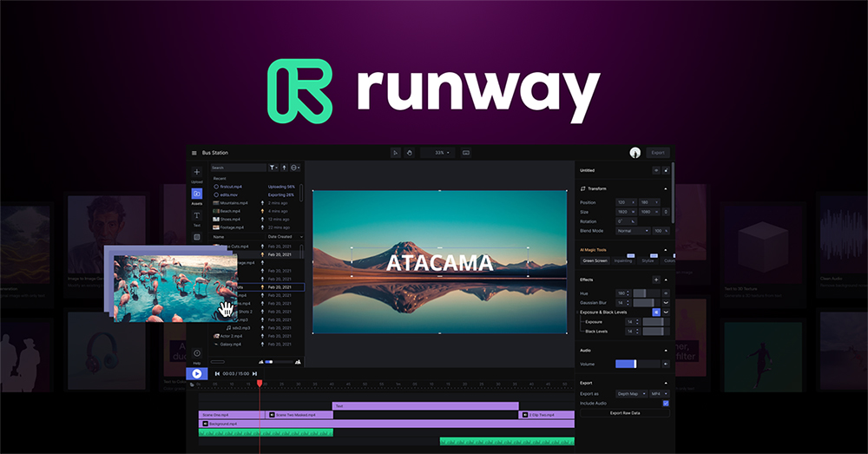Viewport: 868px width, 454px height.
Task: Open the Blend Mode Normal dropdown
Action: pyautogui.click(x=633, y=231)
